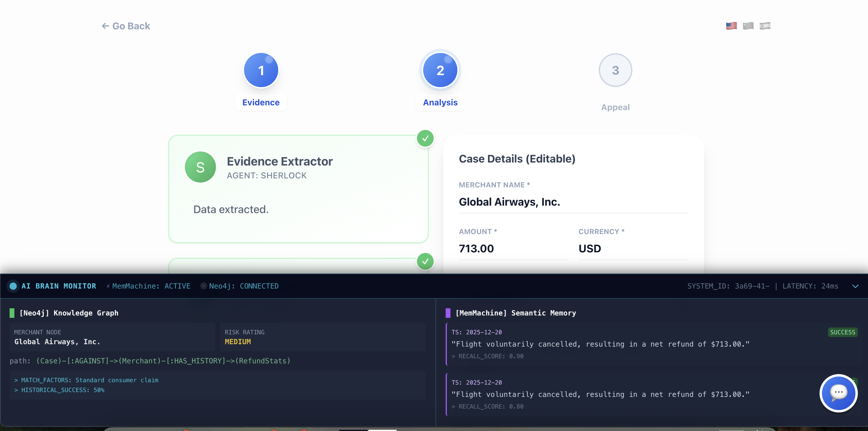The image size is (868, 431).
Task: Collapse the AI Brain Monitor panel chevron
Action: 855,286
